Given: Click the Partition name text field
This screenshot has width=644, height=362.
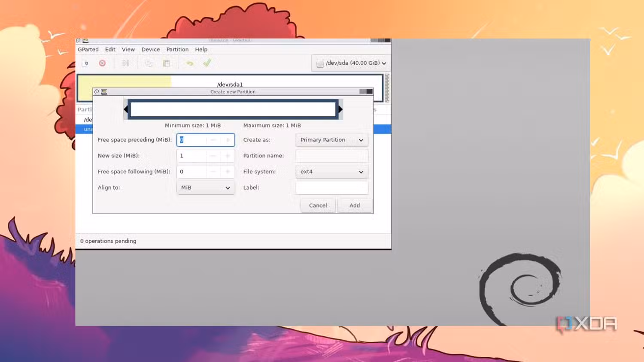Looking at the screenshot, I should click(332, 156).
